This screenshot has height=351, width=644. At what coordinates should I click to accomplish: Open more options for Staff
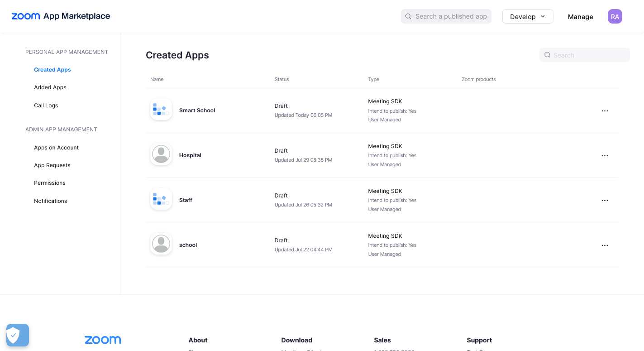[605, 201]
